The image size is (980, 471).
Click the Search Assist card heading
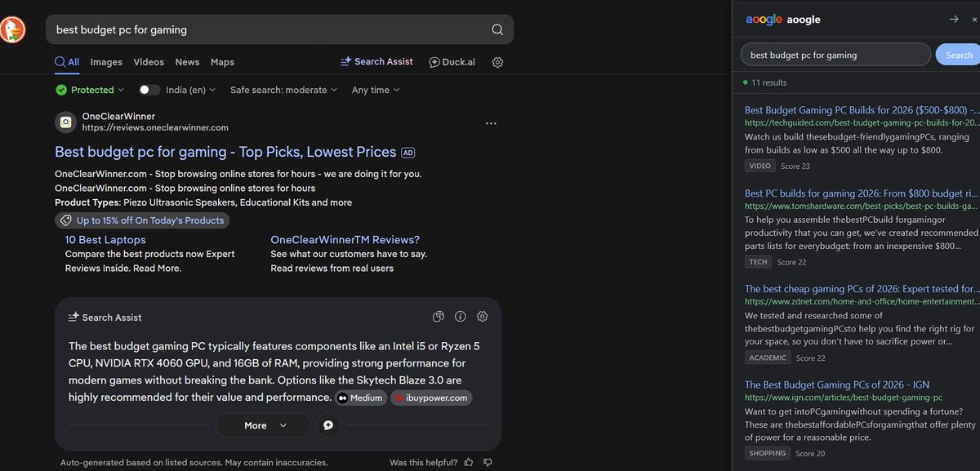[112, 318]
